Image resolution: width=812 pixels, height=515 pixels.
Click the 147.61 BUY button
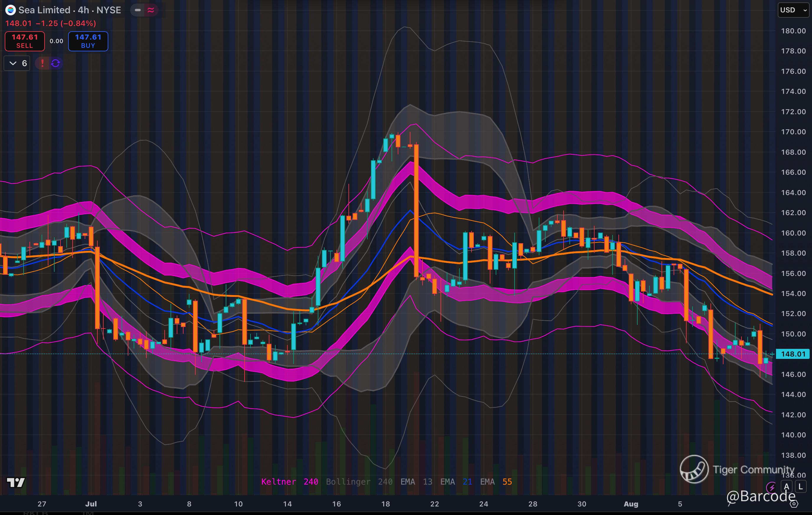tap(88, 41)
